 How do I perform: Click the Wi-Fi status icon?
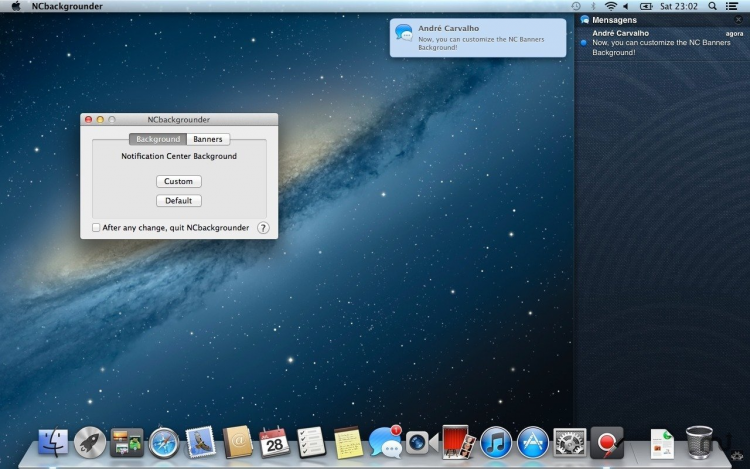tap(610, 6)
